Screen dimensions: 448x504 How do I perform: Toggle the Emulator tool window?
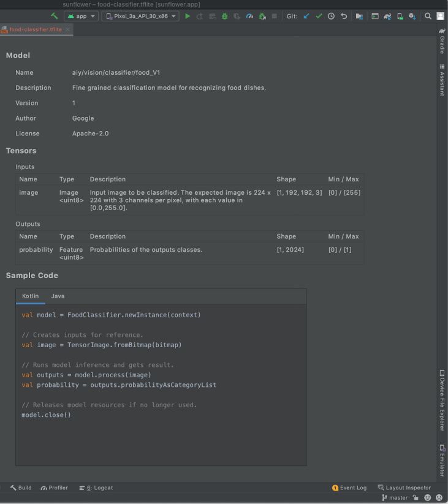tap(441, 459)
